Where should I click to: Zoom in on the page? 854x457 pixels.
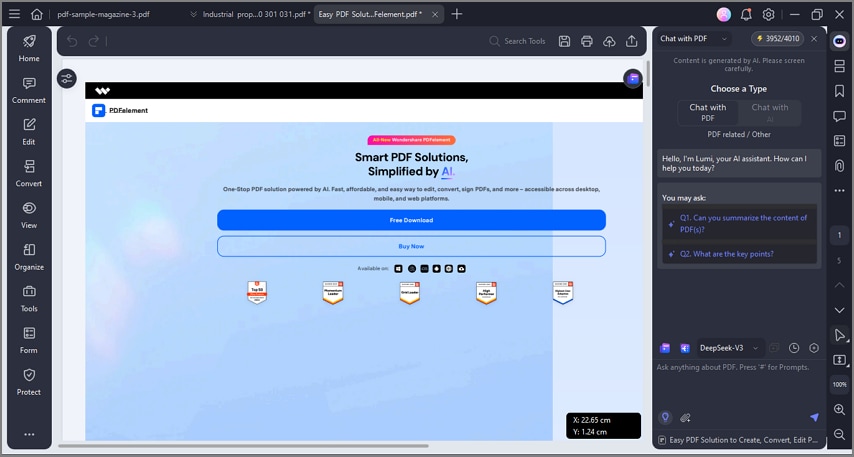pos(839,410)
